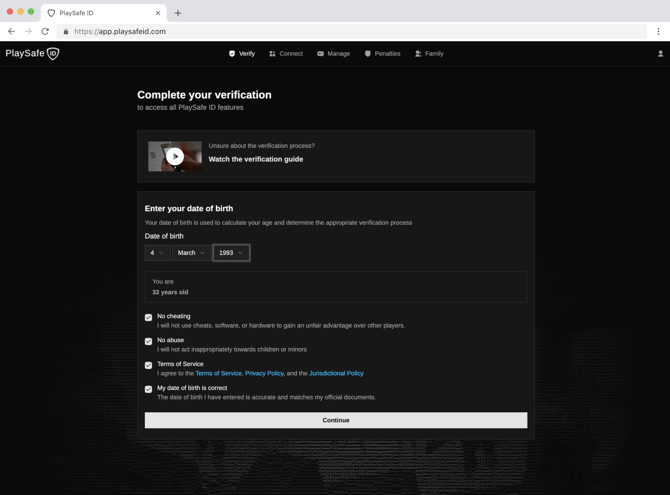Open the Manage section
Image resolution: width=670 pixels, height=495 pixels.
[x=333, y=53]
